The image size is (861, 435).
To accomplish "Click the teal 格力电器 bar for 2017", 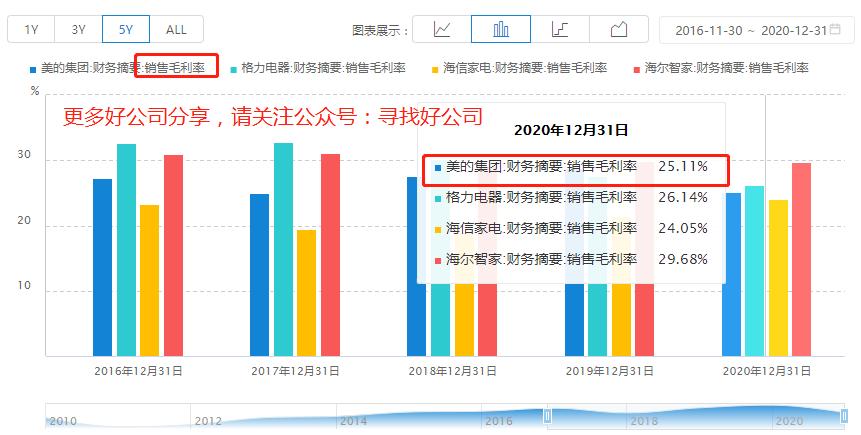I will click(283, 249).
